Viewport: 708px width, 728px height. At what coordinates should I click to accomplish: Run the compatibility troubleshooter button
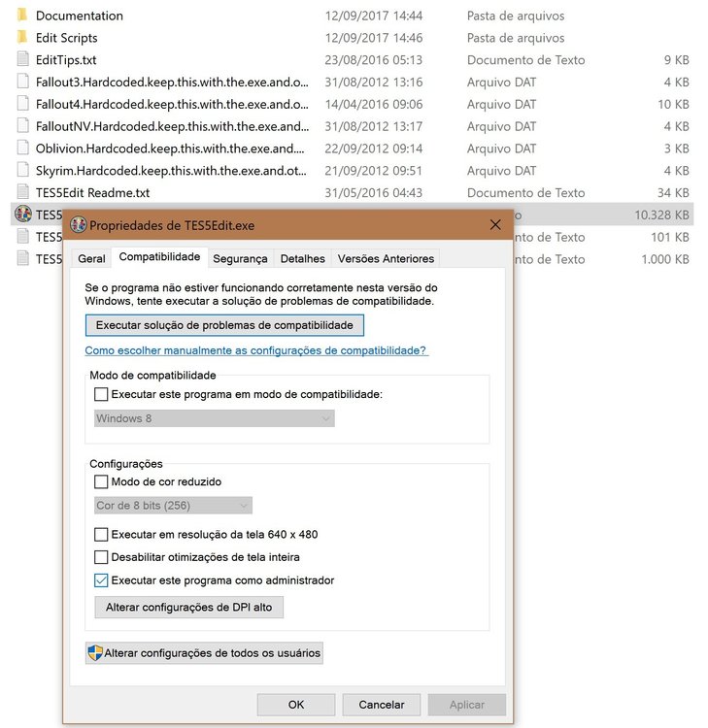click(x=224, y=325)
